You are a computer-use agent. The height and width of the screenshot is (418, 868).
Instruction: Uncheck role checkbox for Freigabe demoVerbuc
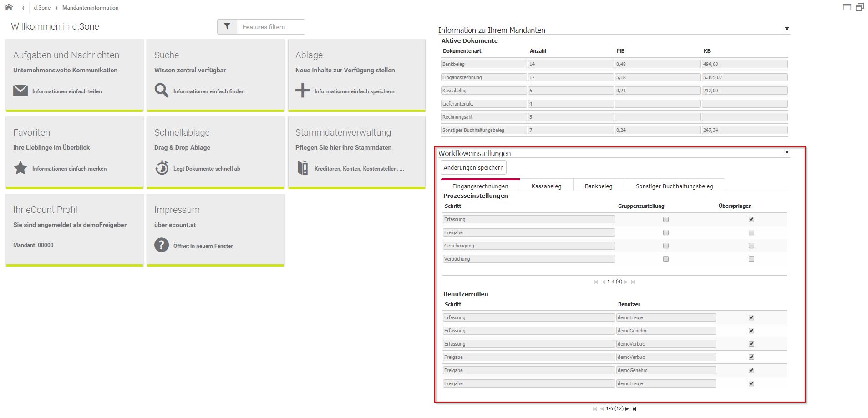pyautogui.click(x=751, y=357)
